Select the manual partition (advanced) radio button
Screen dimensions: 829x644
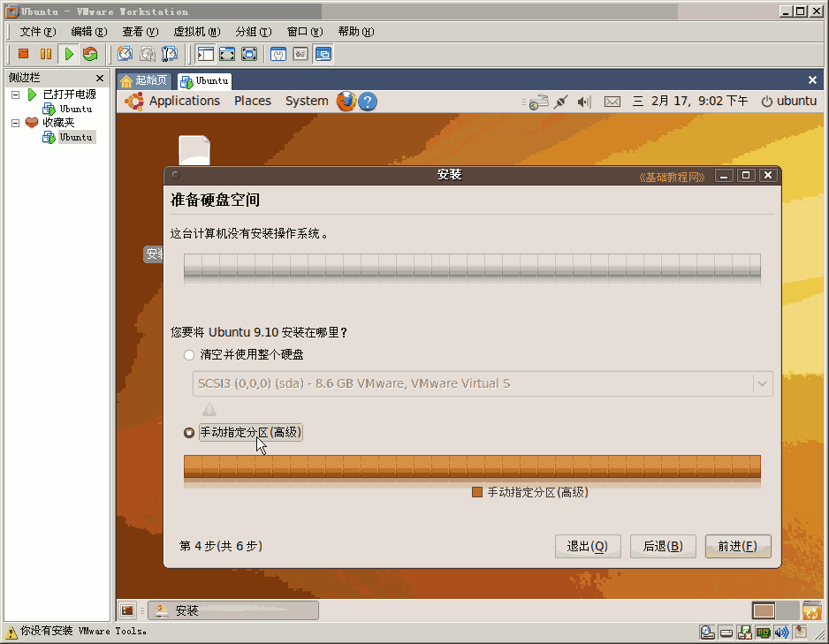pyautogui.click(x=189, y=433)
